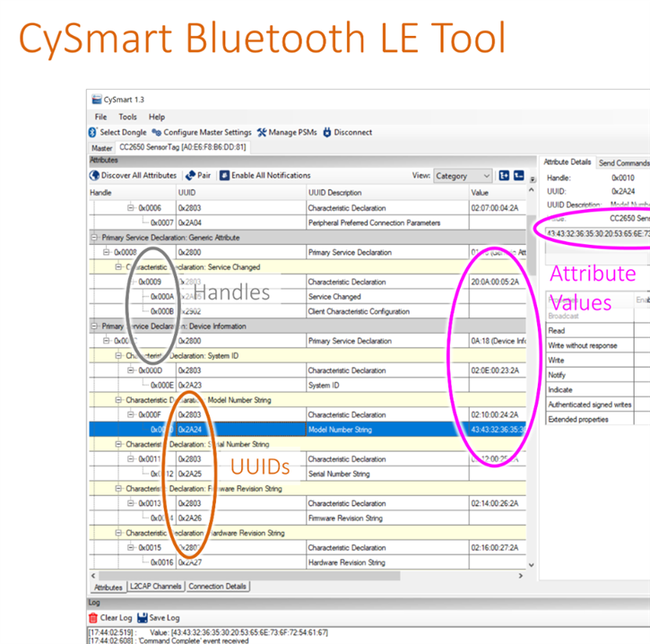Select the Serial Number String 0x2A25 row
Screen dimensions: 650x644
[308, 474]
